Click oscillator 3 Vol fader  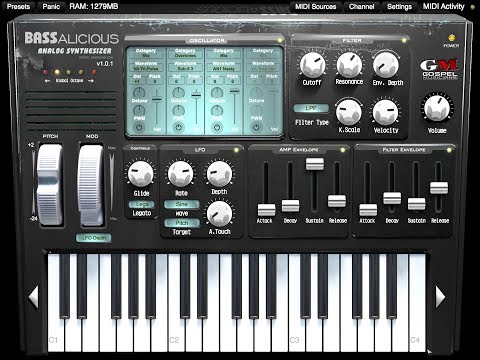tap(235, 91)
